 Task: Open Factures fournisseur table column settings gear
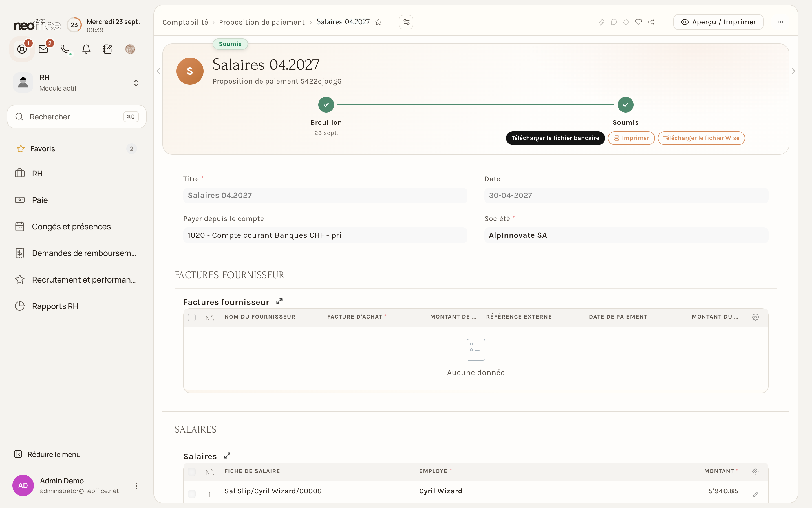[756, 317]
